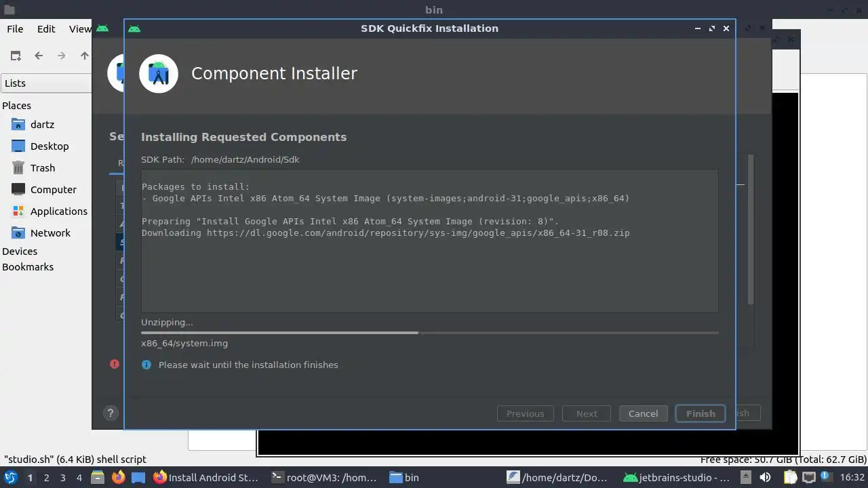Image resolution: width=868 pixels, height=488 pixels.
Task: Expand the Devices section
Action: click(x=20, y=251)
